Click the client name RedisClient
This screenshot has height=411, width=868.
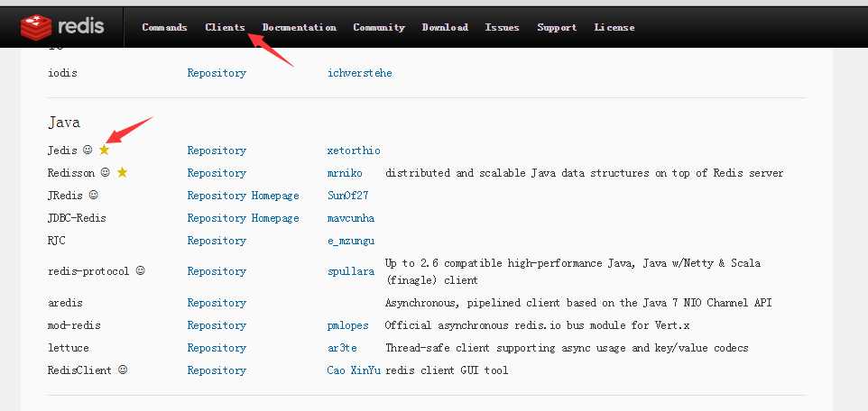tap(79, 370)
